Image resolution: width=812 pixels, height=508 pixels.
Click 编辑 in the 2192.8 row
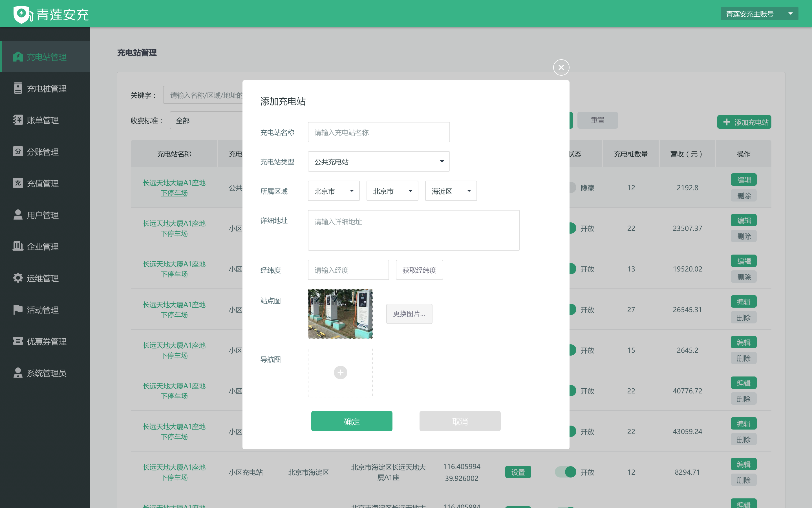(x=743, y=180)
